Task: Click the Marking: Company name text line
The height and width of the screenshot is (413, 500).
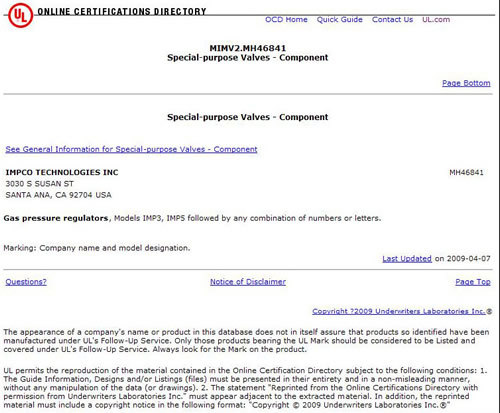Action: coord(97,248)
